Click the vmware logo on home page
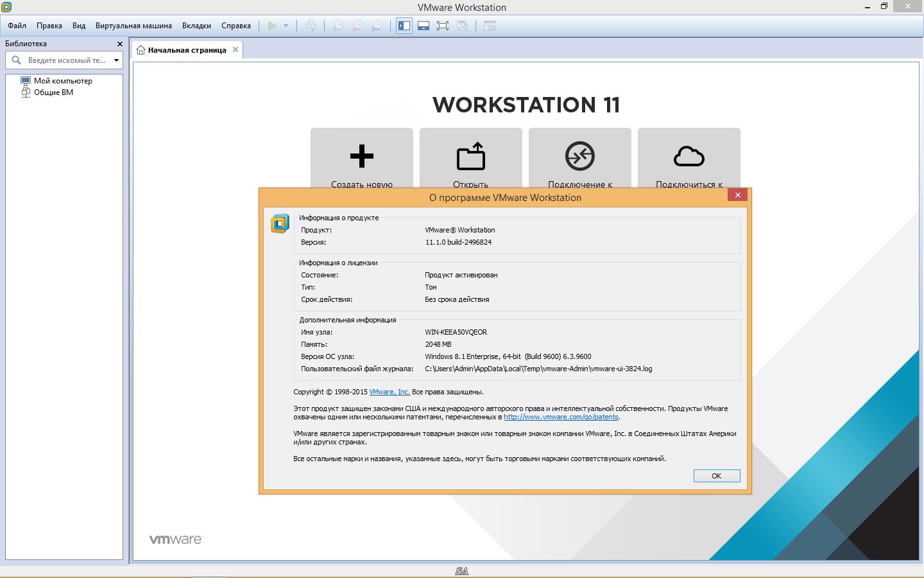924x578 pixels. point(175,539)
